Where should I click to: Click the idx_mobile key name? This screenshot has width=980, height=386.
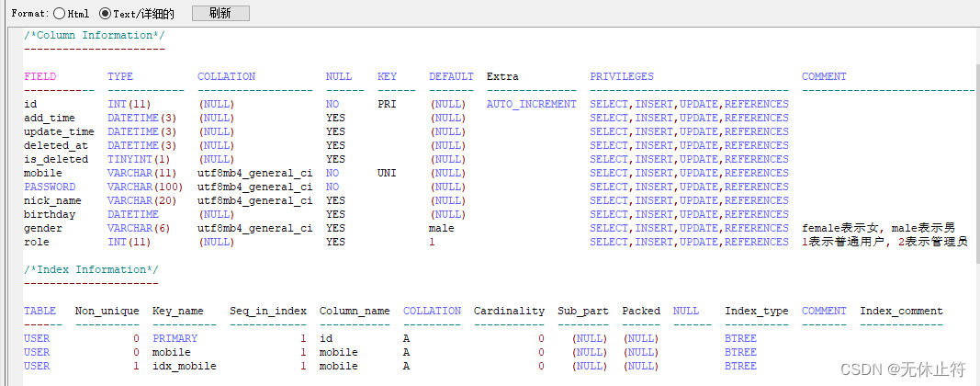[x=185, y=366]
